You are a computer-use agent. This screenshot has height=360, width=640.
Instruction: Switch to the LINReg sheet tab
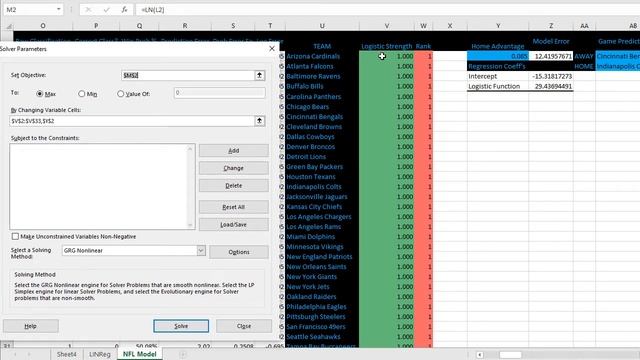pos(100,354)
